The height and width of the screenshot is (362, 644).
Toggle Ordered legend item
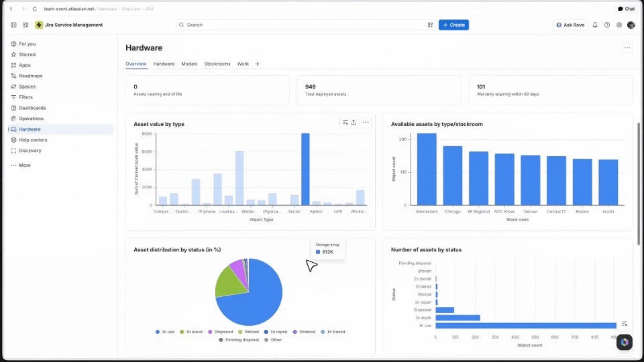tap(304, 332)
